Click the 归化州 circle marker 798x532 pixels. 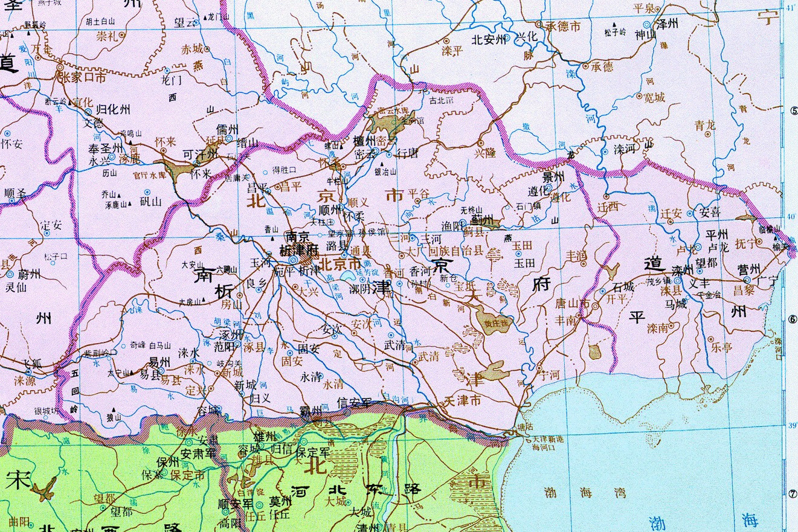coord(89,112)
